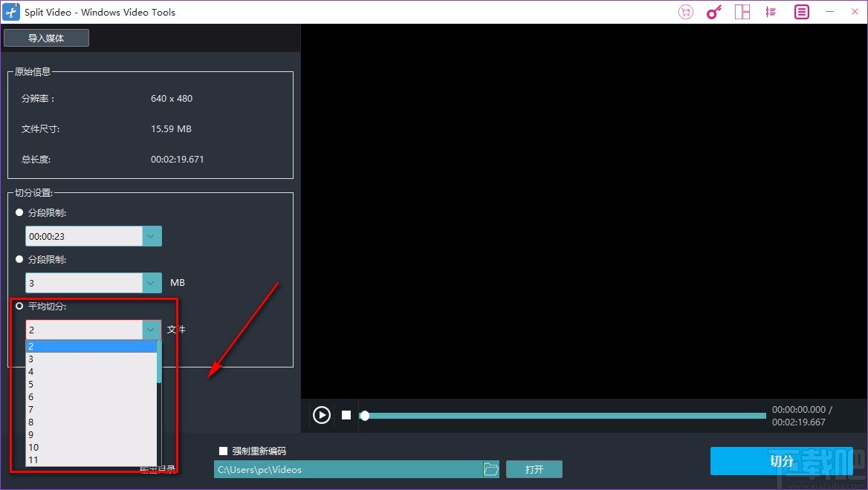The image size is (868, 490).
Task: Open the layout/split panel icon
Action: [742, 12]
